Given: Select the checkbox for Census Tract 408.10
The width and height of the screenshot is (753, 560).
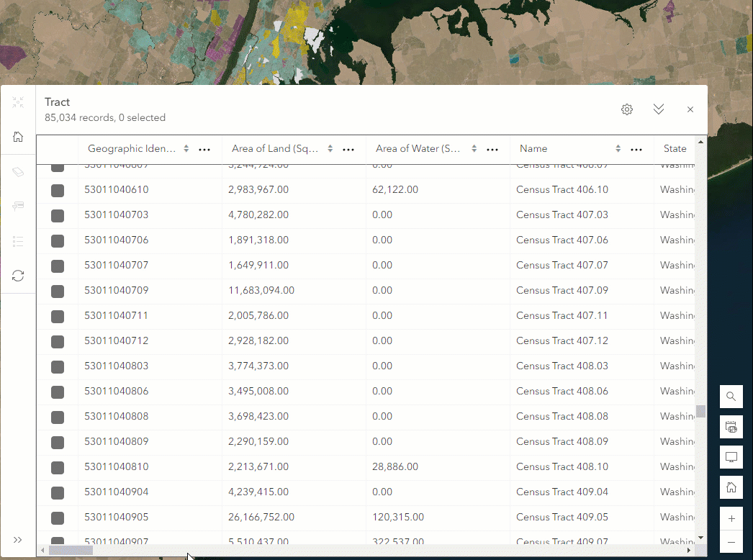Looking at the screenshot, I should coord(57,467).
